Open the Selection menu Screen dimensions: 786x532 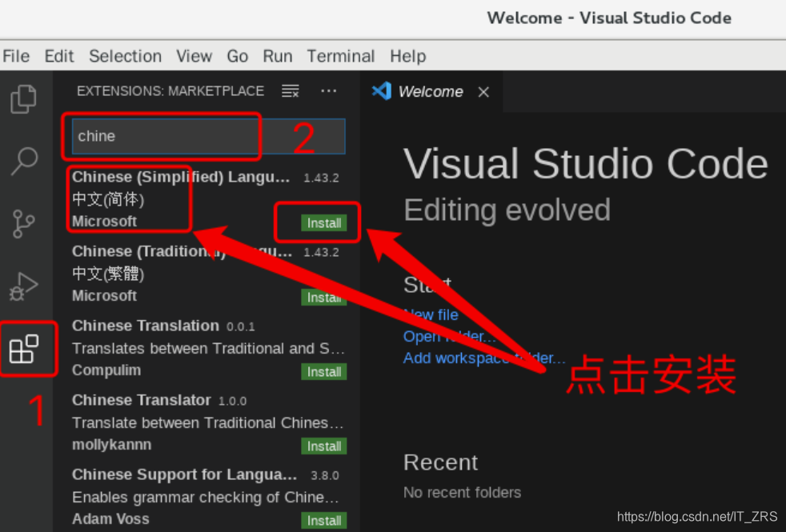pyautogui.click(x=126, y=56)
